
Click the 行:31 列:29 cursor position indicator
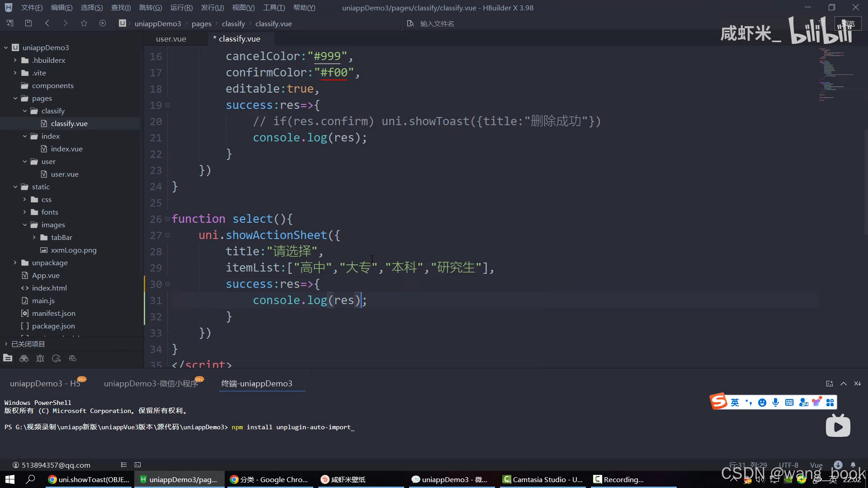tap(748, 465)
